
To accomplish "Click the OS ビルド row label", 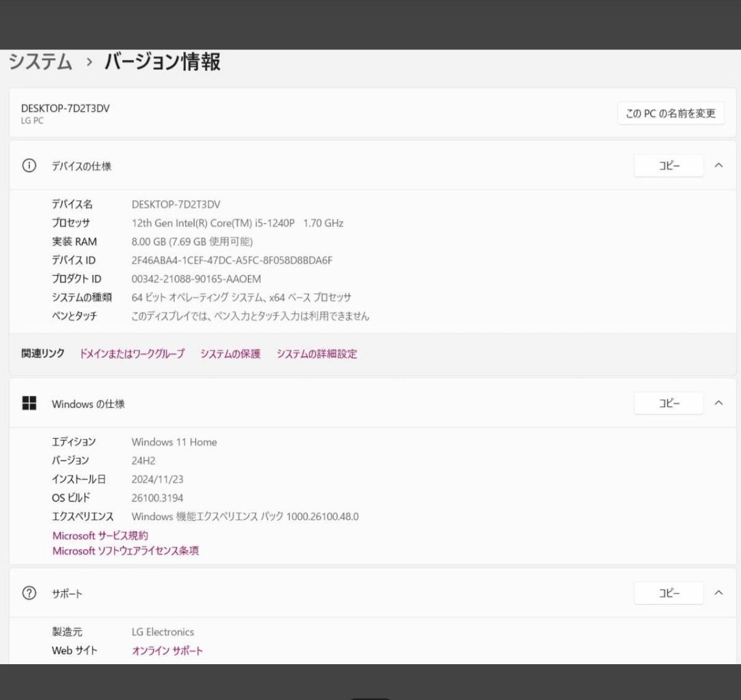I will (x=71, y=498).
